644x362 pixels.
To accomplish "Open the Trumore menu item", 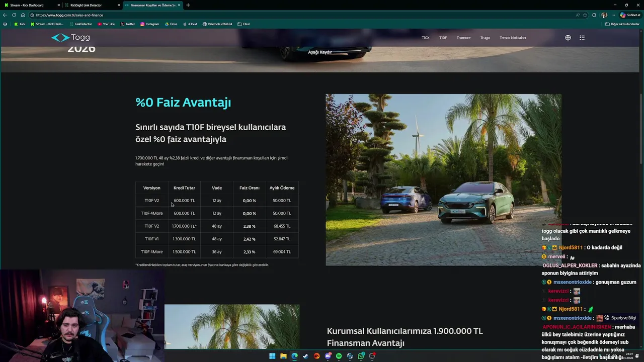I will pos(463,38).
